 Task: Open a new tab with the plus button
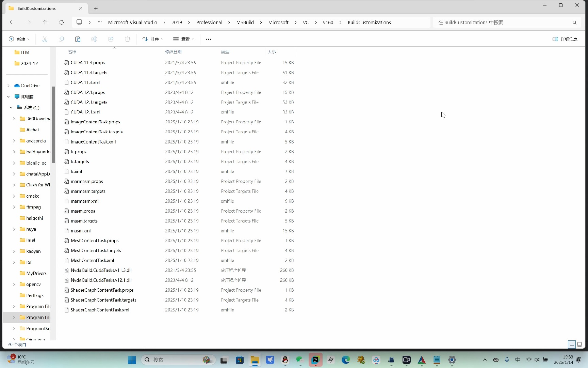[x=96, y=8]
